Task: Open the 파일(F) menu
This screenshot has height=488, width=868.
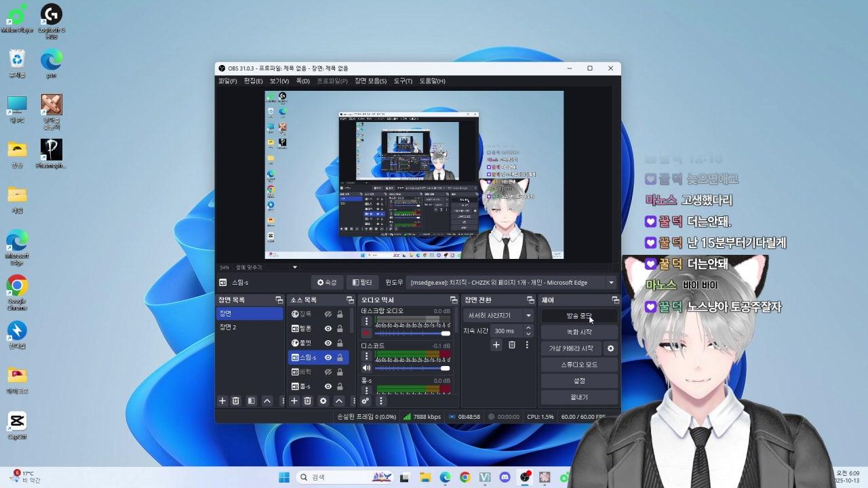Action: tap(227, 81)
